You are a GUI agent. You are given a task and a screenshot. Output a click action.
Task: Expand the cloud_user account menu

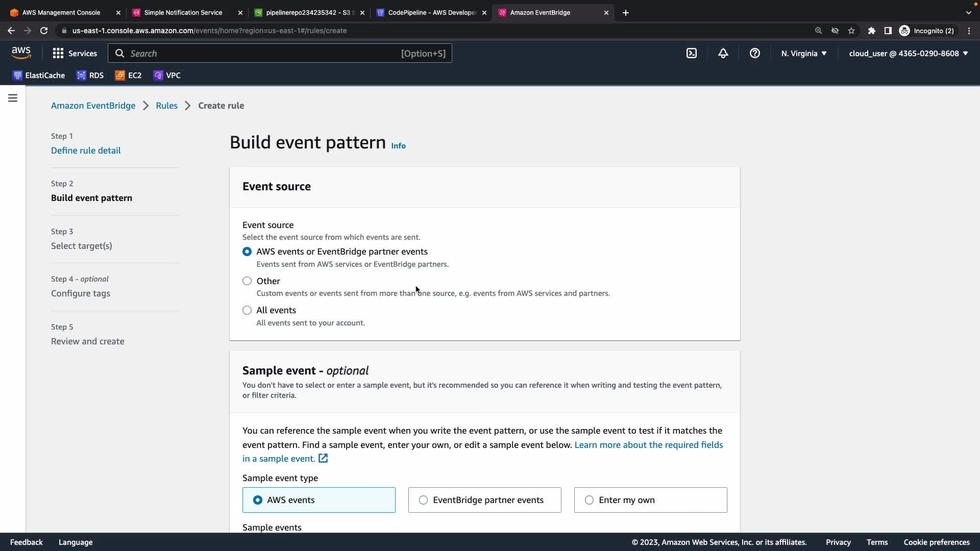908,53
